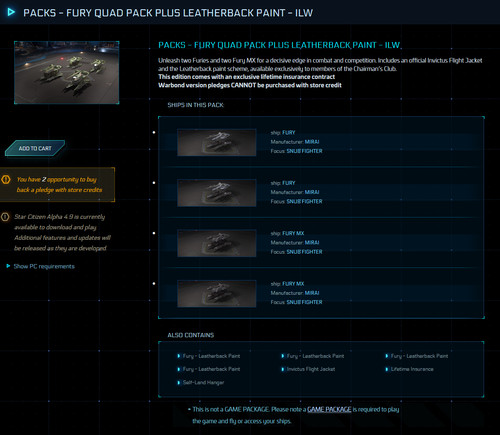Viewport: 500px width, 435px height.
Task: Click MIRAI manufacturer in second Fury row
Action: coord(312,192)
